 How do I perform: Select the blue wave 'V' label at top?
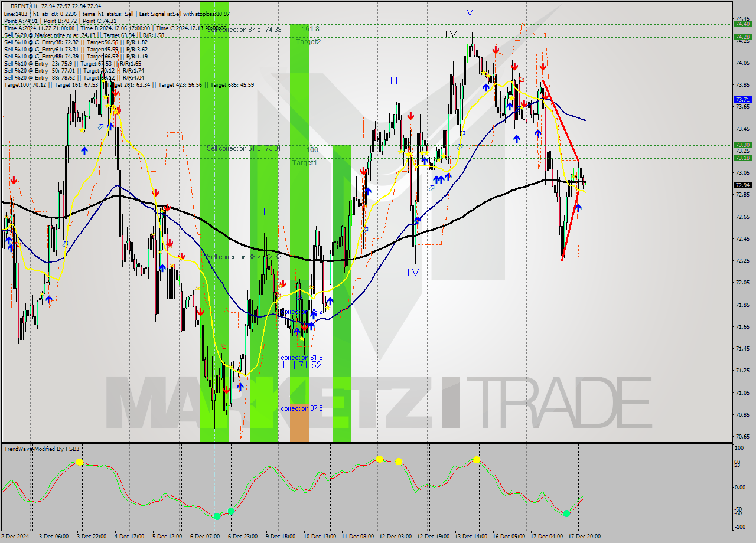[x=470, y=12]
